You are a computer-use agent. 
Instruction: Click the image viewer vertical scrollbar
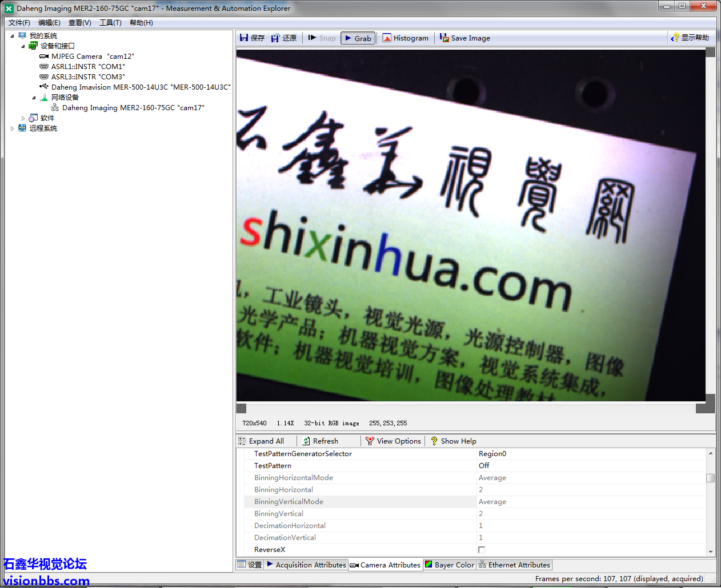click(x=711, y=225)
